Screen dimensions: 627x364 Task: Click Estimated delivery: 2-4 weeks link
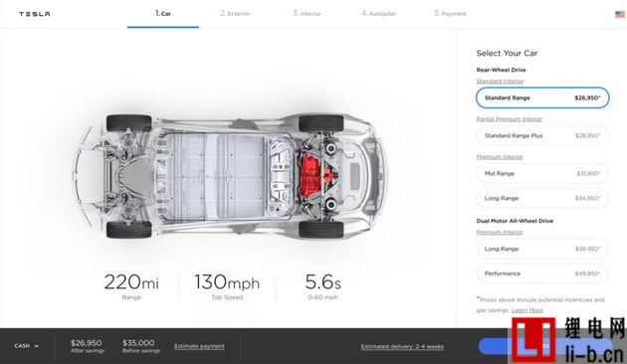(402, 347)
